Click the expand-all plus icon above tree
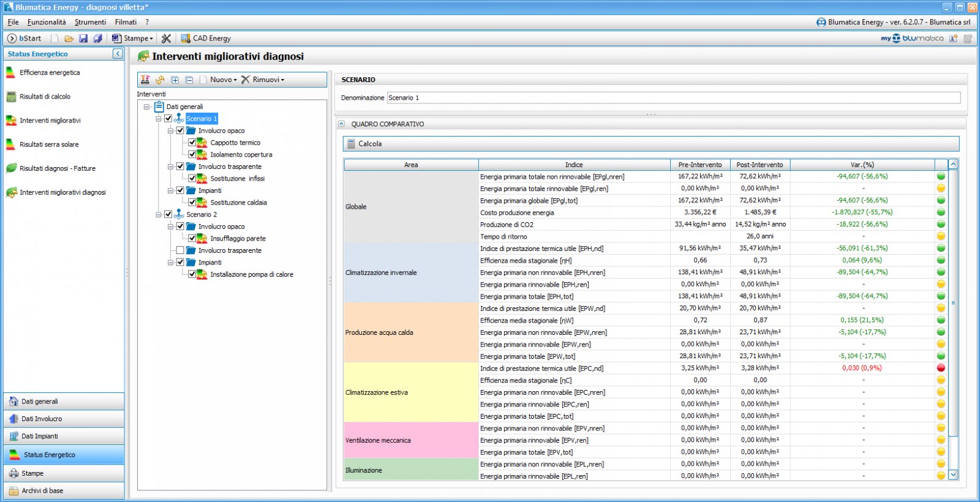 pyautogui.click(x=175, y=80)
